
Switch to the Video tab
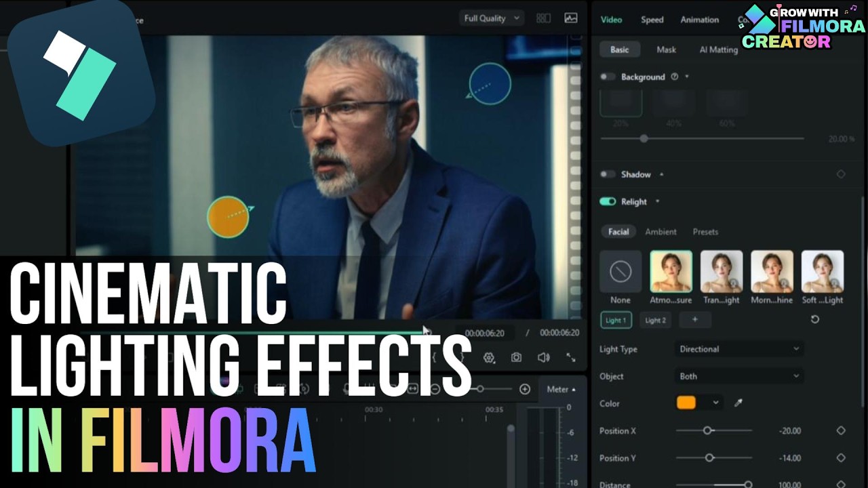(611, 20)
